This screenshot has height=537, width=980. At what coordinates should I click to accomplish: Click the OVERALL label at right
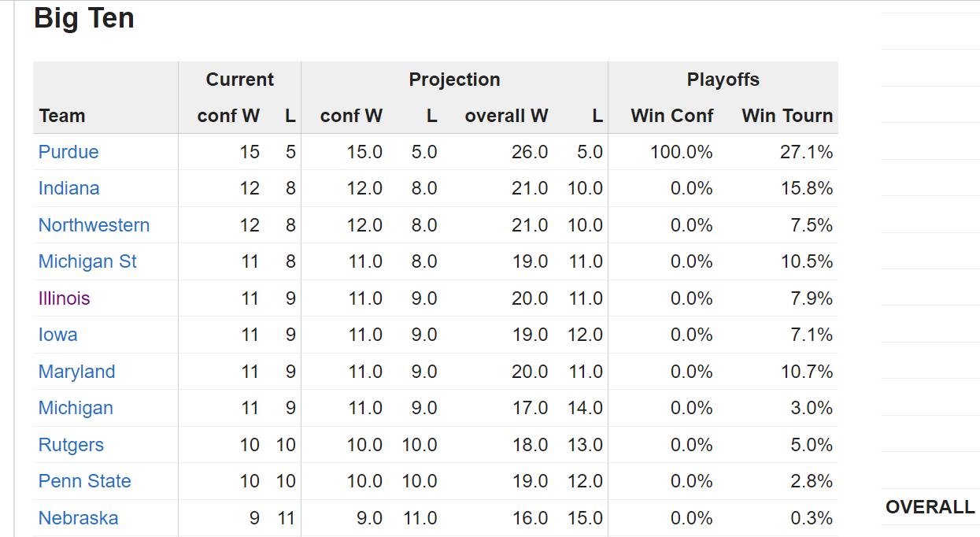pos(930,507)
